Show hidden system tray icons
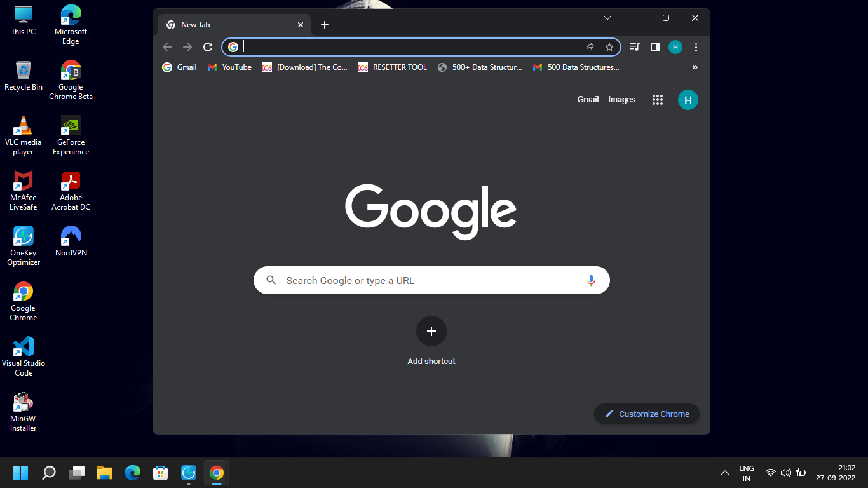Viewport: 868px width, 488px height. tap(724, 473)
